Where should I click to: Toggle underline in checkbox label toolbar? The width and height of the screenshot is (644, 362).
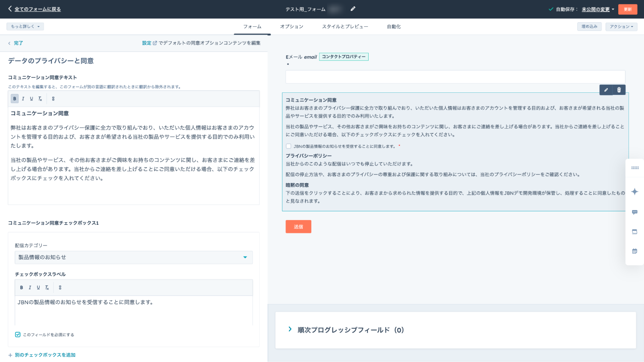click(38, 287)
